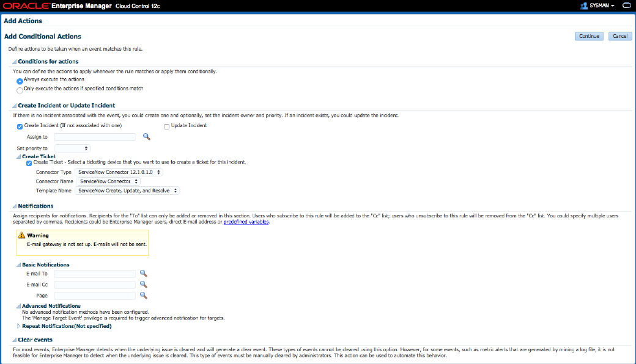
Task: Toggle the Create Incident checkbox
Action: click(20, 126)
